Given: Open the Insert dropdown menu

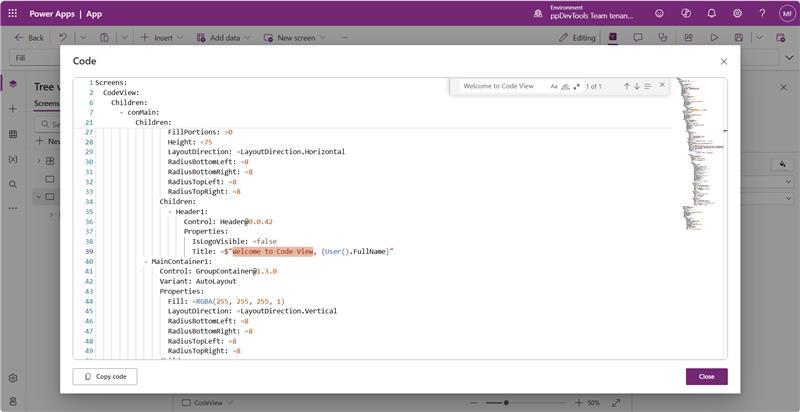Looking at the screenshot, I should (162, 38).
